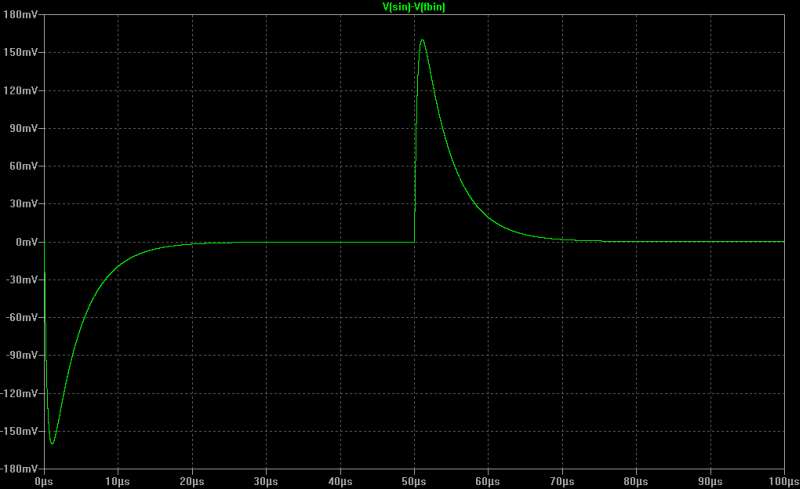Screen dimensions: 800x489
Task: Click the -150mV vertical axis label
Action: tap(19, 431)
